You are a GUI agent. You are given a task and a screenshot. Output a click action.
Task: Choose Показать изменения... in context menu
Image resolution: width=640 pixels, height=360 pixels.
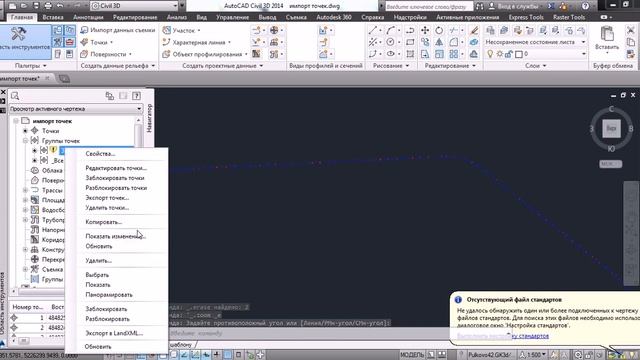tap(116, 236)
